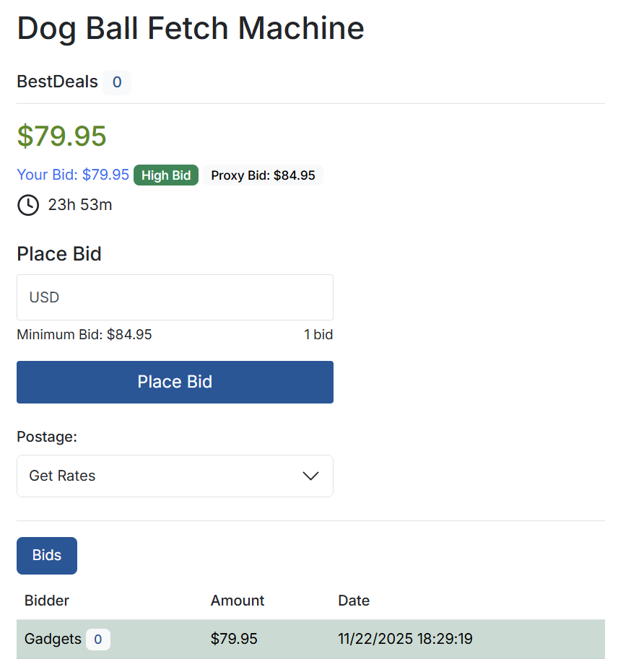Viewport: 618px width, 672px height.
Task: Expand the Get Rates postage dropdown
Action: tap(175, 476)
